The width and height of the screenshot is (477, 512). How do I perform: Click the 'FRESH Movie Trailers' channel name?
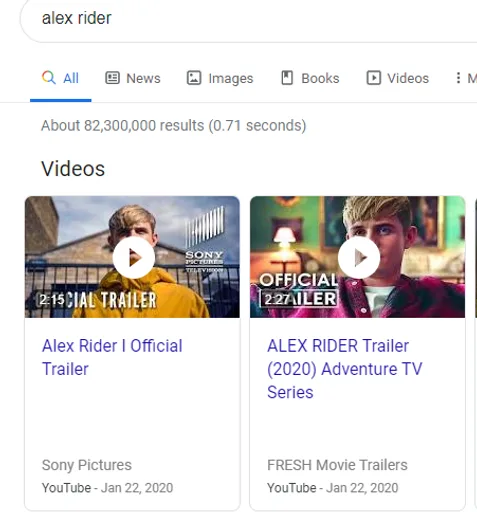337,465
